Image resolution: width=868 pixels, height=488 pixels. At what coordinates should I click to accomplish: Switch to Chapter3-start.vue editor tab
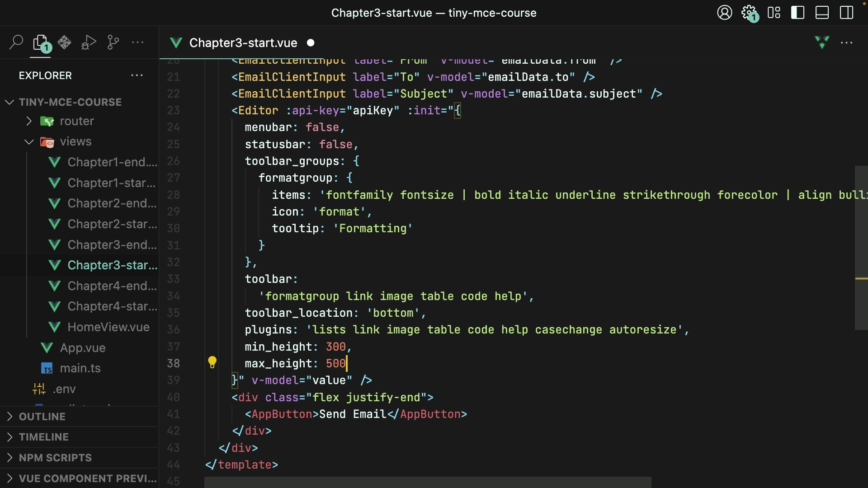click(243, 43)
